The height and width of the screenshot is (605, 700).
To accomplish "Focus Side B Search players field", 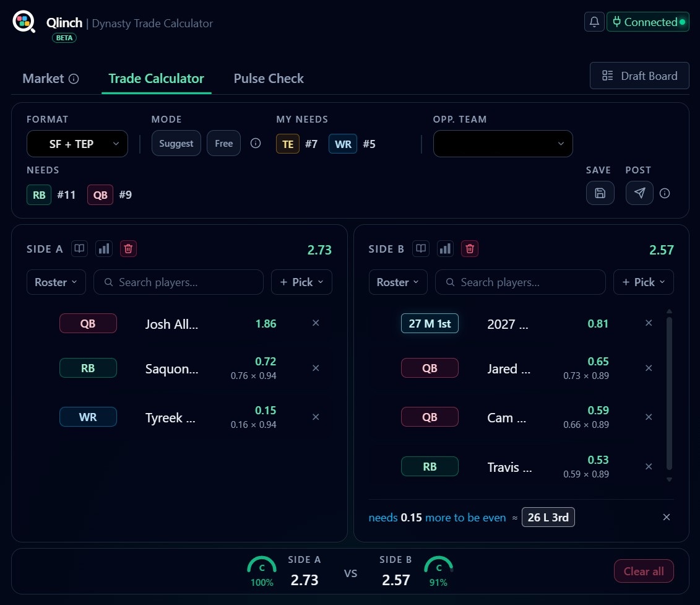I will pyautogui.click(x=520, y=282).
